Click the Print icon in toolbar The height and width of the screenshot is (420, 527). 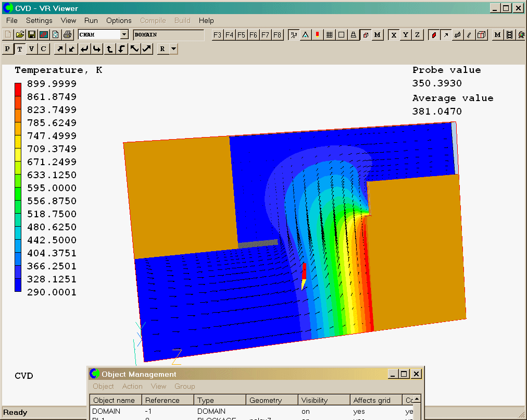coord(67,35)
